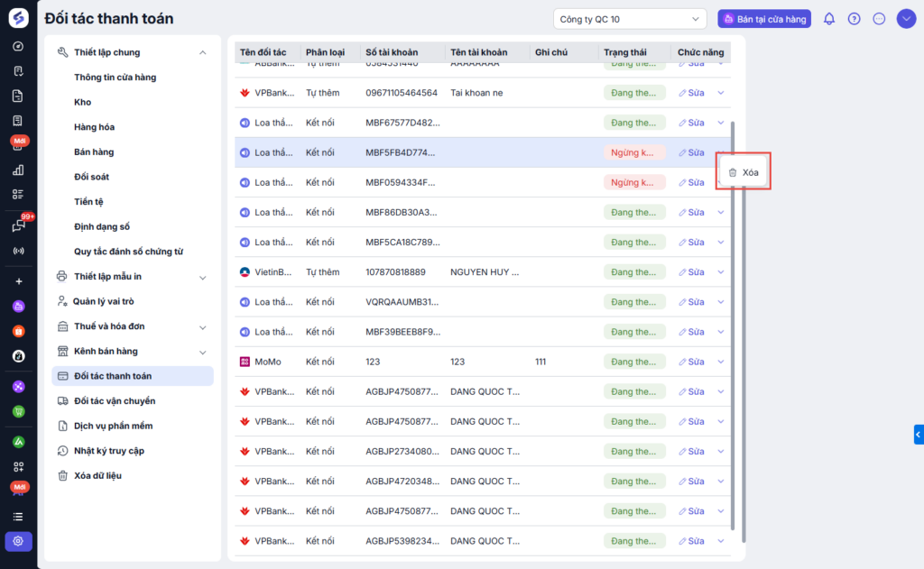Open the settings gear in left sidebar
This screenshot has height=569, width=924.
click(x=18, y=541)
